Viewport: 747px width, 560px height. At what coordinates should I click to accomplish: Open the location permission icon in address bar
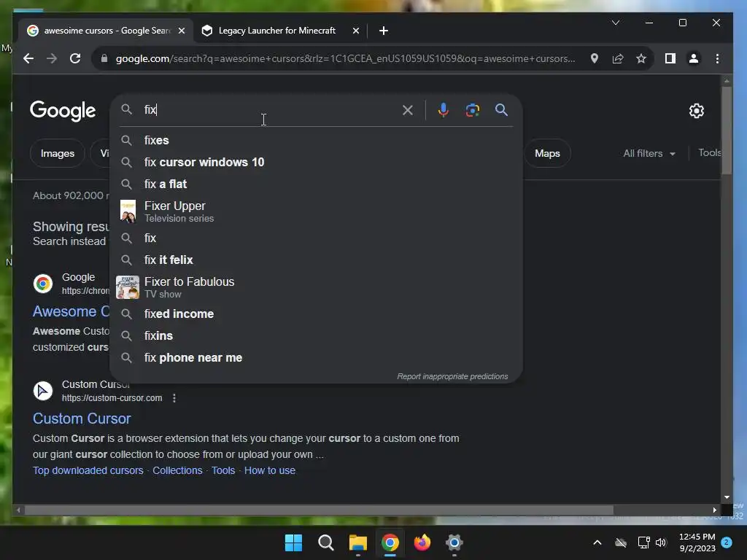click(x=594, y=58)
